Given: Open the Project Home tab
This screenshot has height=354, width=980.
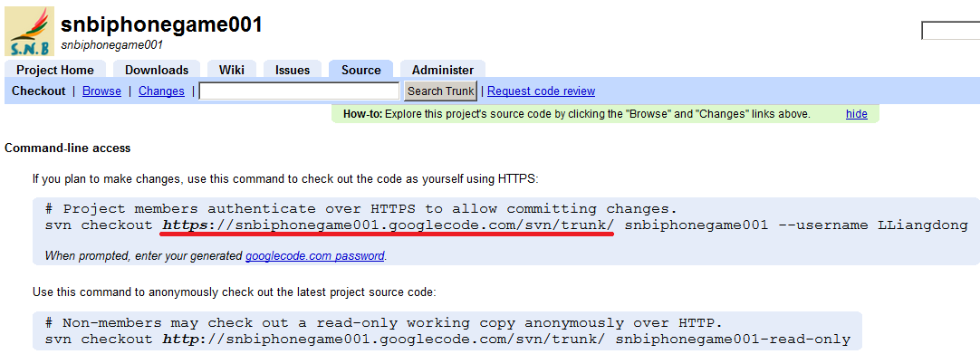Looking at the screenshot, I should [x=55, y=70].
